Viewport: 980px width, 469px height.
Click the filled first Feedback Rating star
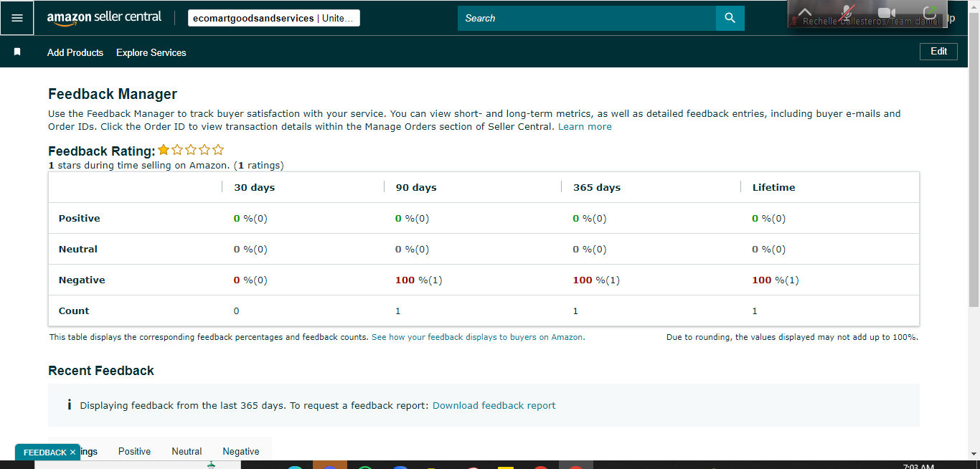tap(164, 150)
